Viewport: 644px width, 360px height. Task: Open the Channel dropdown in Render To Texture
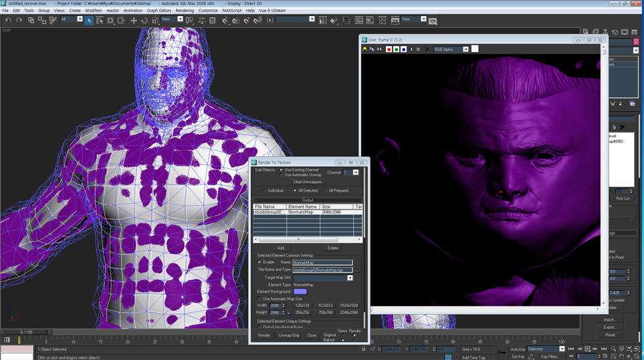click(x=356, y=172)
